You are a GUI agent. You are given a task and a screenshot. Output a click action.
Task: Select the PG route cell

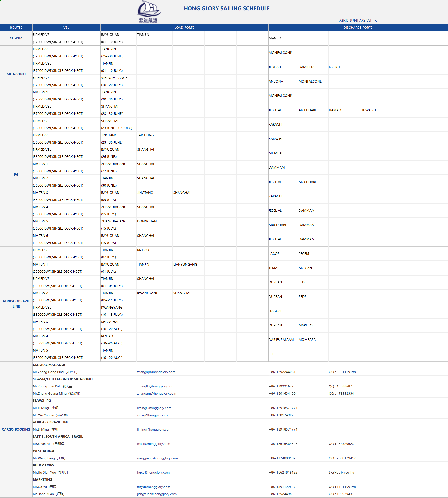pyautogui.click(x=16, y=175)
